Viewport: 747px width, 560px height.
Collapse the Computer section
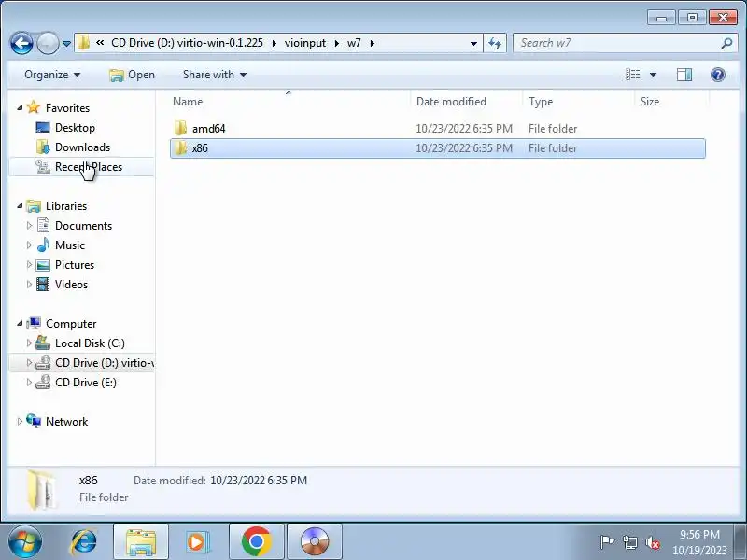pyautogui.click(x=20, y=323)
